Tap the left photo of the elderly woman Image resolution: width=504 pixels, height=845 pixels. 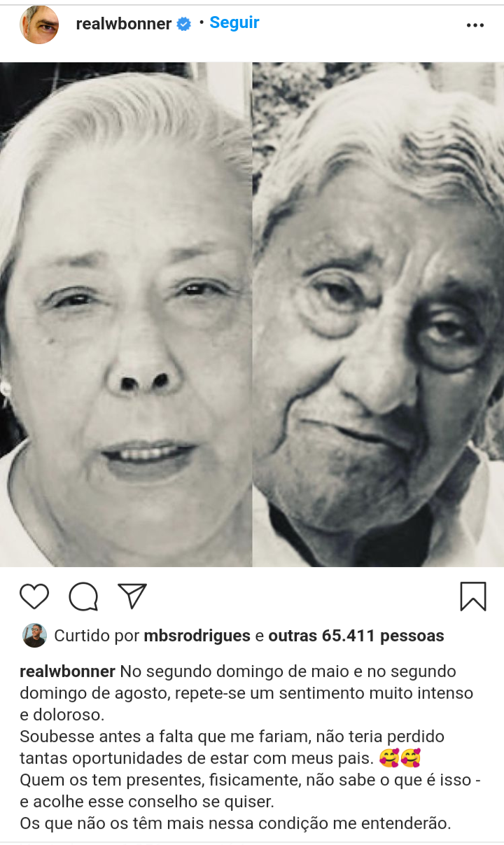point(126,314)
